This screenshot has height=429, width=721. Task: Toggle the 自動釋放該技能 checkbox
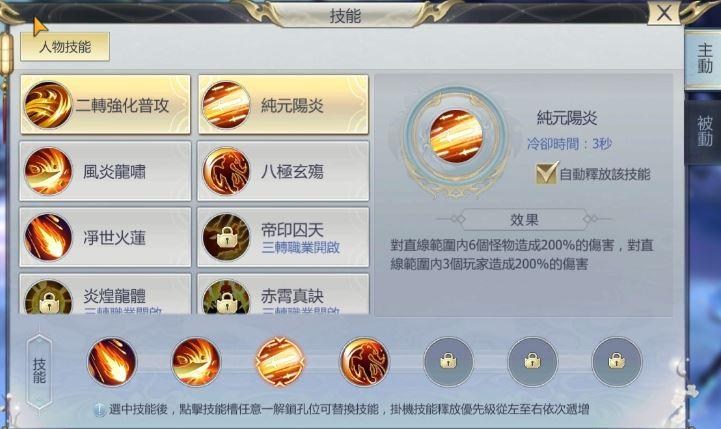pyautogui.click(x=546, y=173)
